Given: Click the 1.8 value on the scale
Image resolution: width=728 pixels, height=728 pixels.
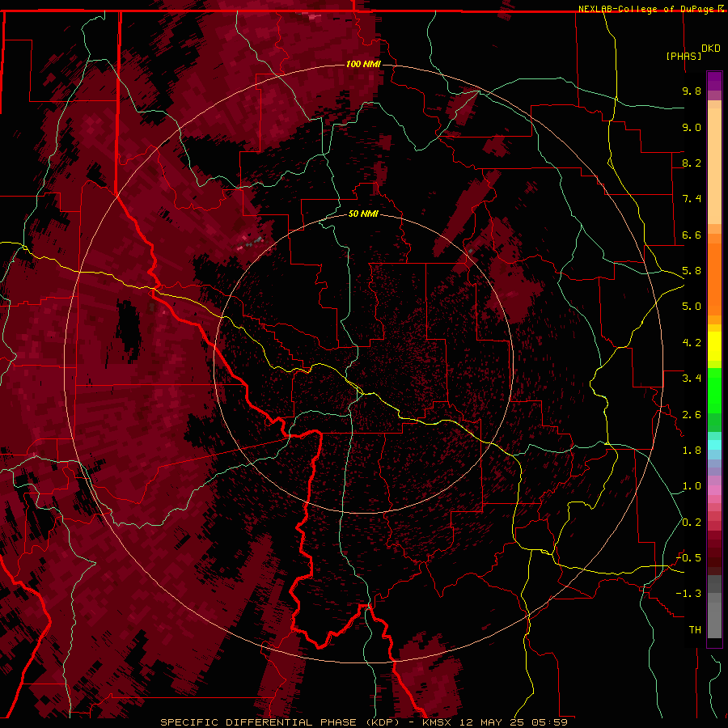Looking at the screenshot, I should click(692, 451).
